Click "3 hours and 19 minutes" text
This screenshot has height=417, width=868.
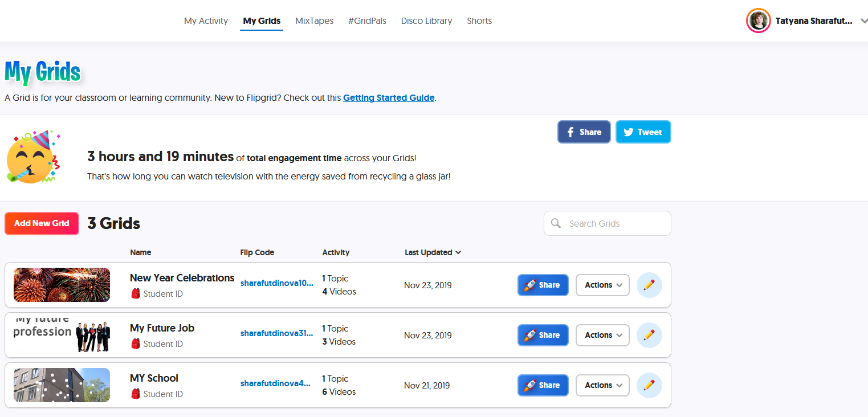161,157
